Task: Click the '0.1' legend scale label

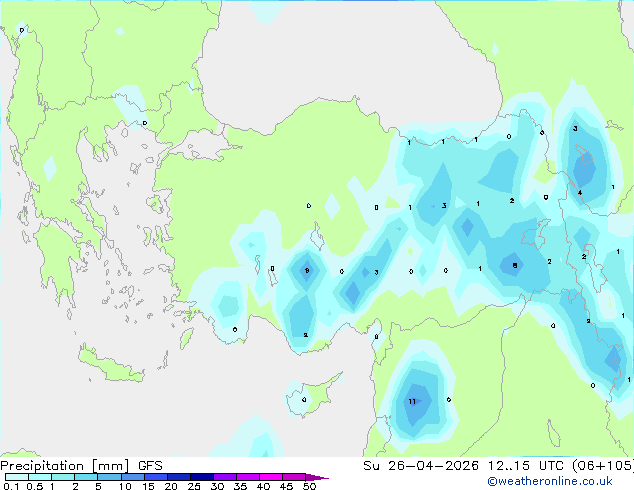Action: coord(11,486)
